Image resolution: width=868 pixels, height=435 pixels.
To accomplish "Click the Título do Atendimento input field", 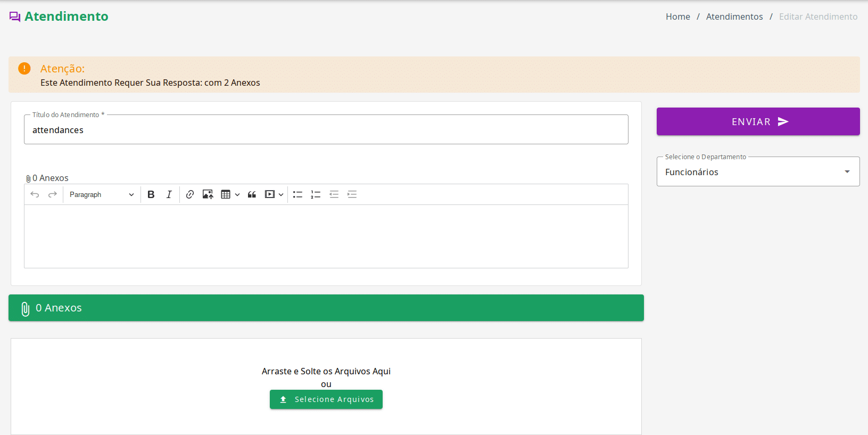I will 326,130.
